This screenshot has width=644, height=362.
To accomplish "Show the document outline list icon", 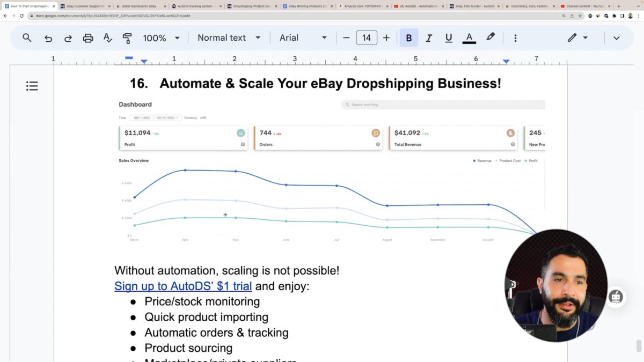I will pos(32,86).
